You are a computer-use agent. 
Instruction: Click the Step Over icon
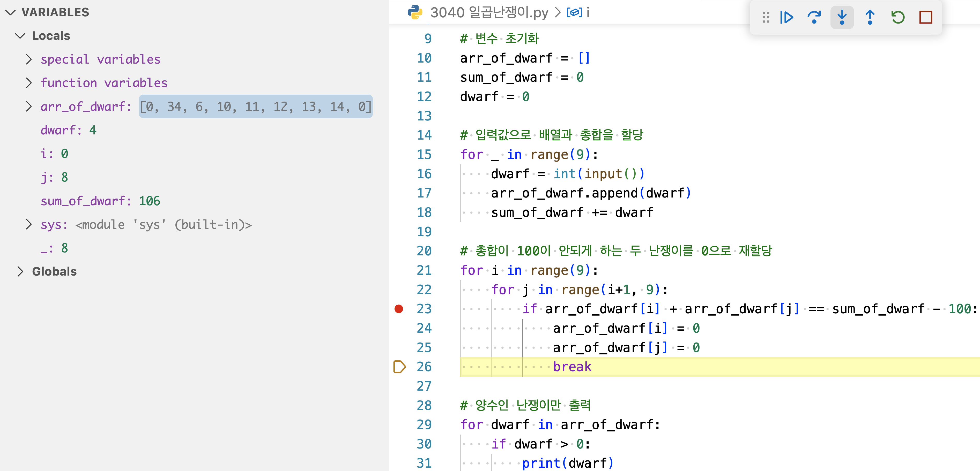pos(814,17)
